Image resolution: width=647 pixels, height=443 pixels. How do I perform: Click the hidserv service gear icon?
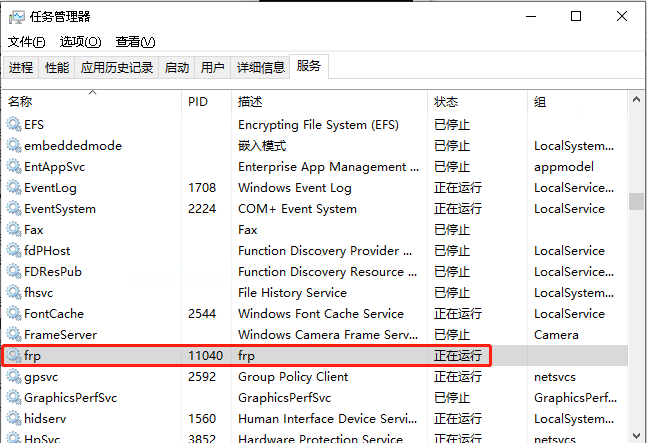point(14,419)
